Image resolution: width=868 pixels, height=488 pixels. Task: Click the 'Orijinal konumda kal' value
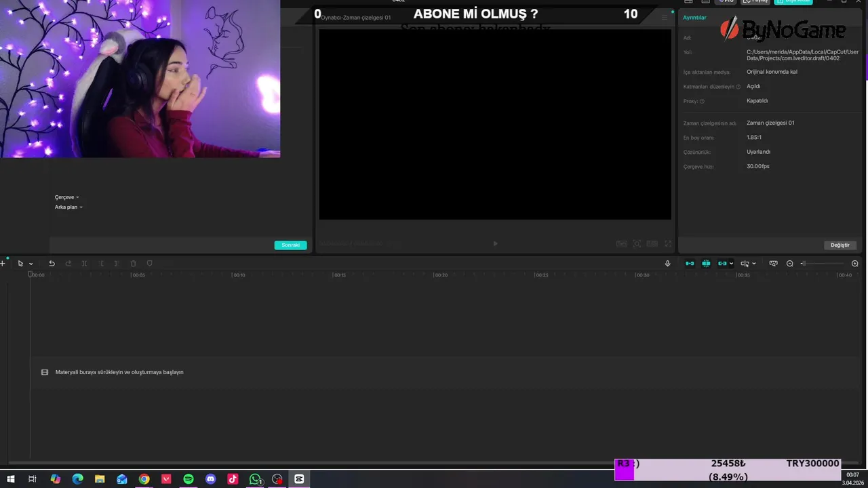coord(772,72)
